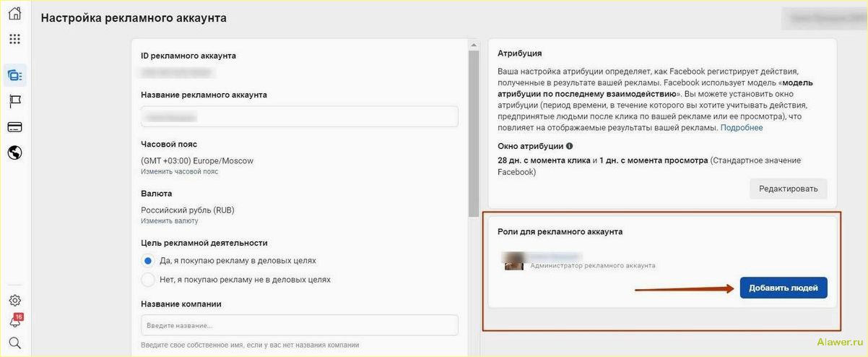Click the 'Редактировать' button

click(789, 189)
